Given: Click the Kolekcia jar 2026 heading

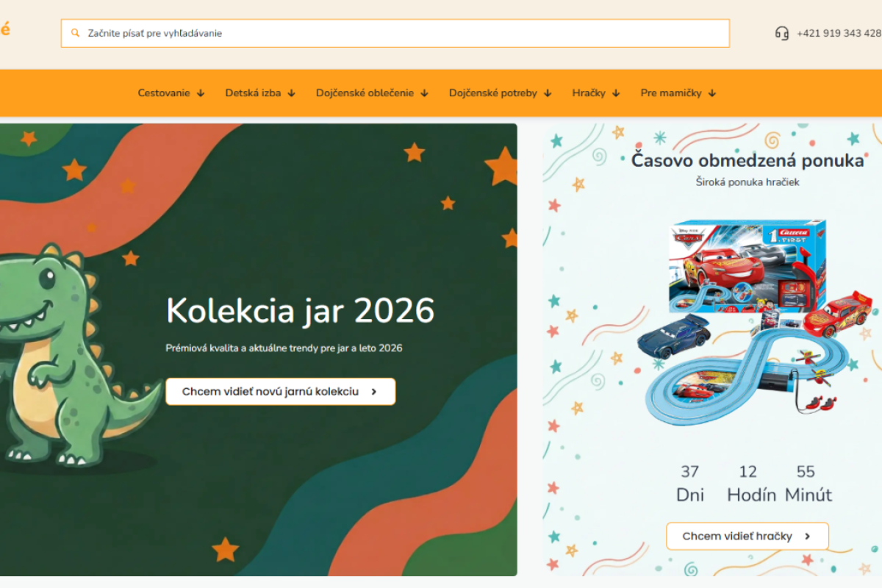Looking at the screenshot, I should [300, 311].
